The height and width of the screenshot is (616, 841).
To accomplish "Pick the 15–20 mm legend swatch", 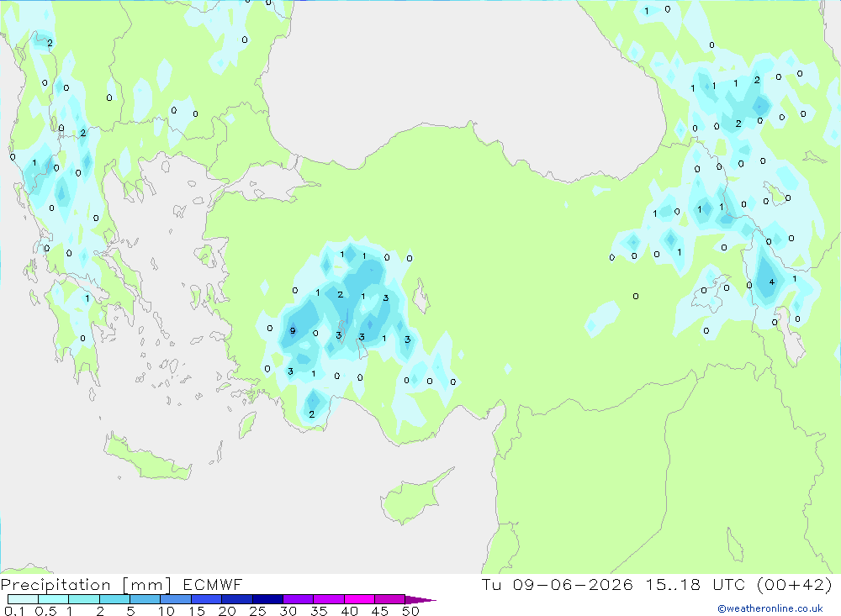I will coord(206,599).
